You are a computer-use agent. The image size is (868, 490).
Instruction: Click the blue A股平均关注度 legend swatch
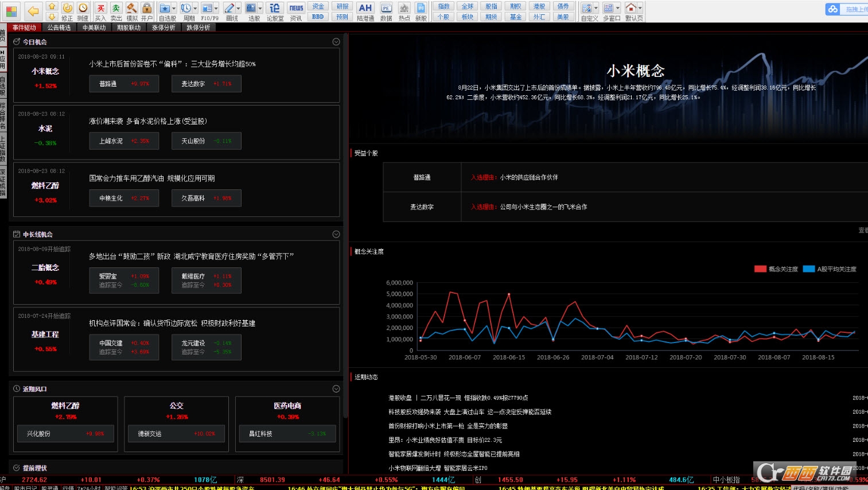pyautogui.click(x=809, y=269)
